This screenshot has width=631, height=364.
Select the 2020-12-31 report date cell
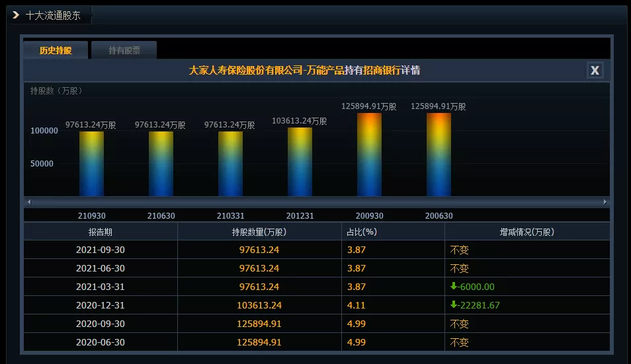[x=100, y=305]
